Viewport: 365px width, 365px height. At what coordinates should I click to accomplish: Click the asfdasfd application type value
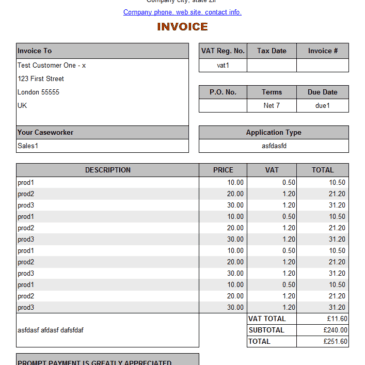pyautogui.click(x=274, y=146)
